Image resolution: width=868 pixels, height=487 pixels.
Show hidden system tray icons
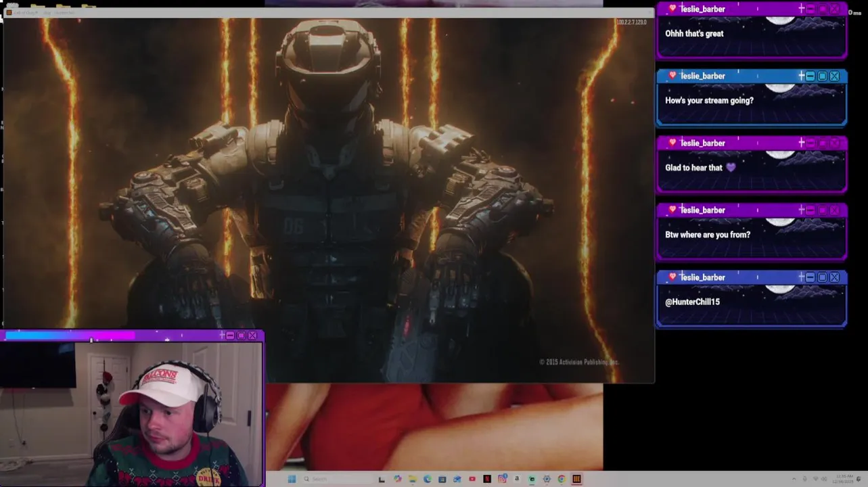794,479
